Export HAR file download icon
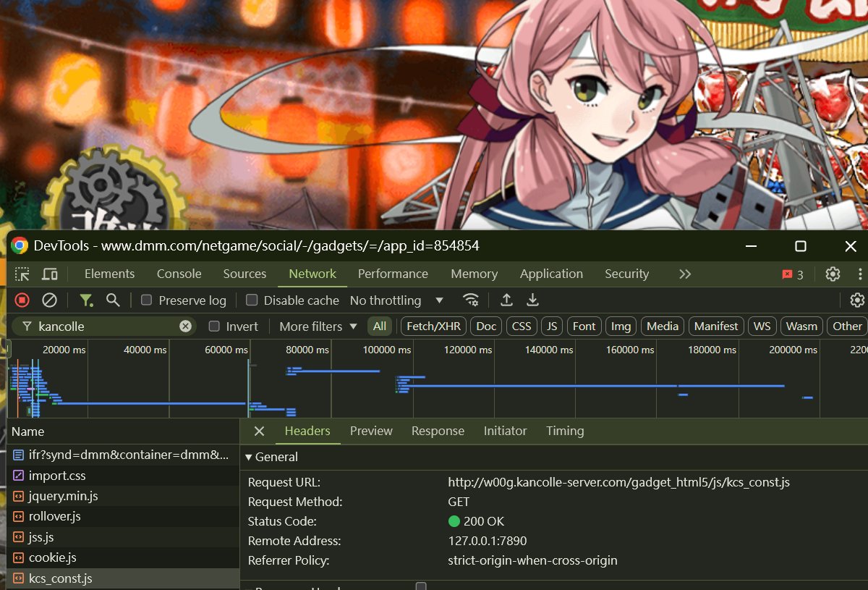The image size is (868, 590). (x=532, y=300)
